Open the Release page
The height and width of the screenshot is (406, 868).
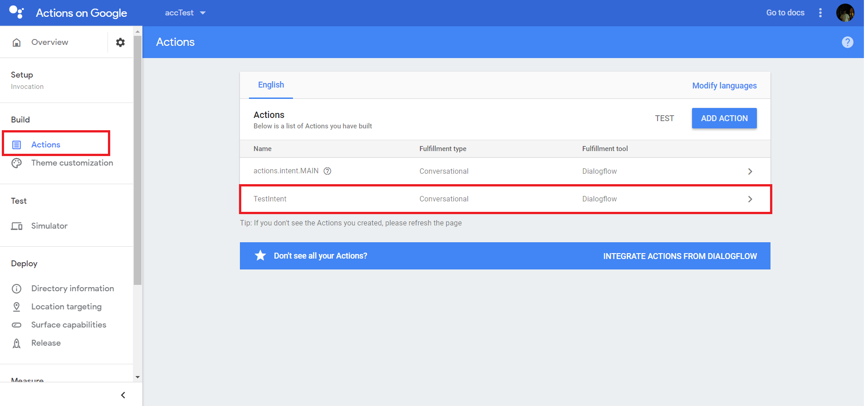tap(46, 343)
